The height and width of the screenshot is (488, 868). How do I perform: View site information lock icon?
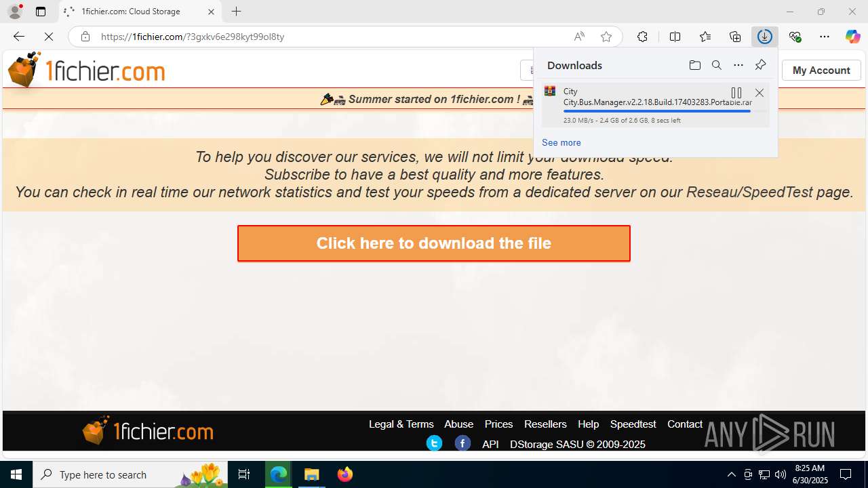[85, 37]
